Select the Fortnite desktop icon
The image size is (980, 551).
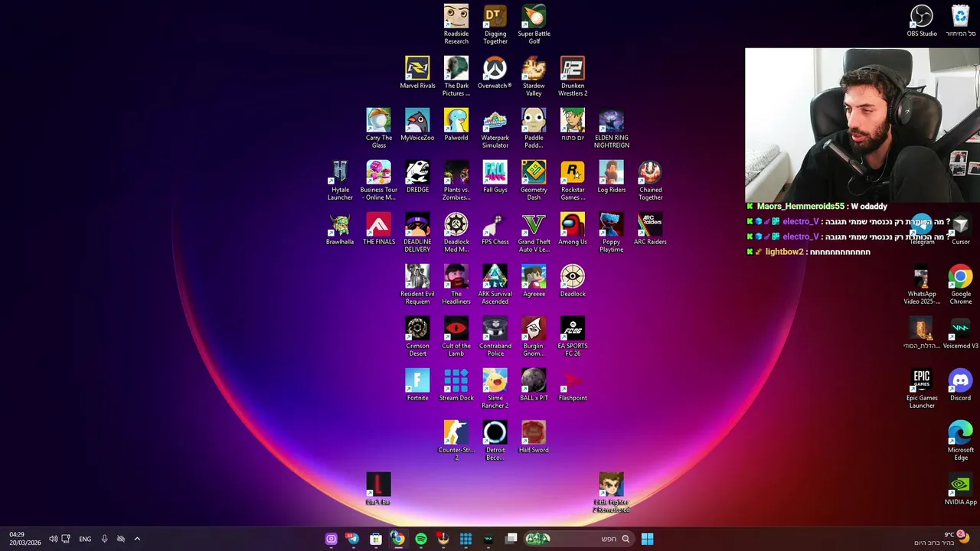417,385
